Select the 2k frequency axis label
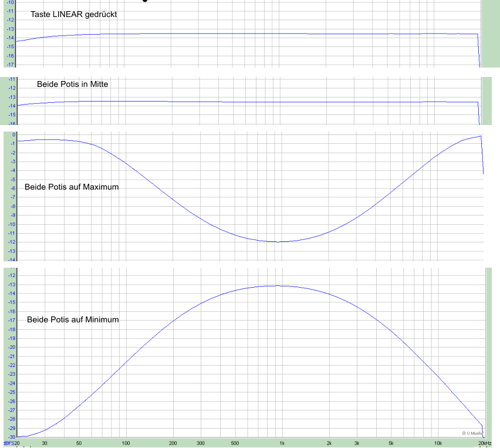This screenshot has height=448, width=500. tap(329, 443)
